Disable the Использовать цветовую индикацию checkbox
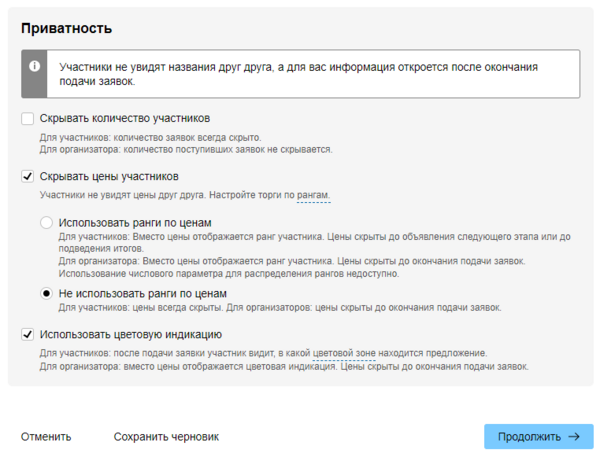The height and width of the screenshot is (457, 600). (28, 335)
